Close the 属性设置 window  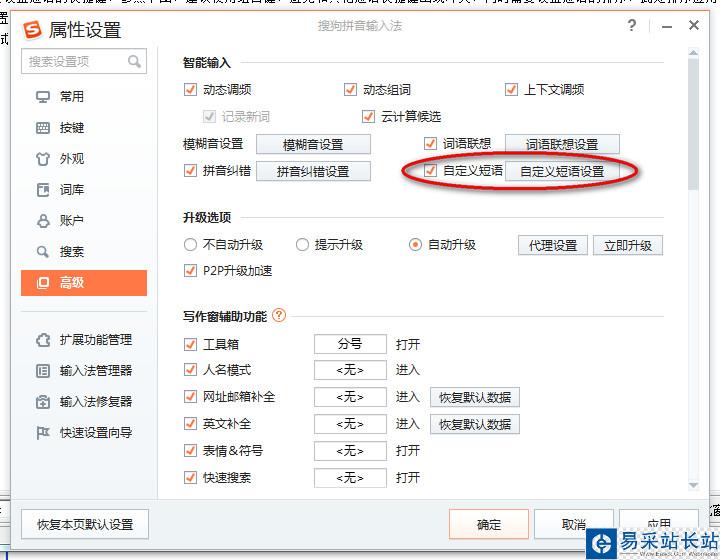pos(694,25)
